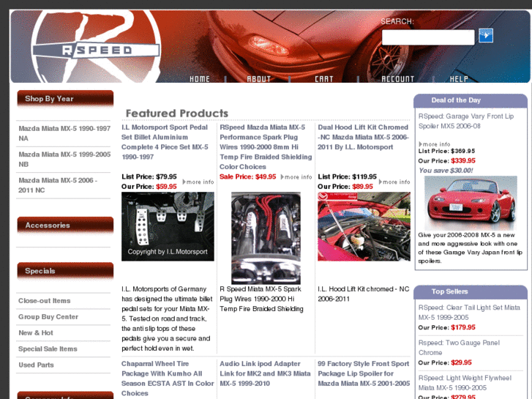Click the $29.95 Top Sellers price
Viewport: 532px width, 399px height.
pyautogui.click(x=461, y=362)
